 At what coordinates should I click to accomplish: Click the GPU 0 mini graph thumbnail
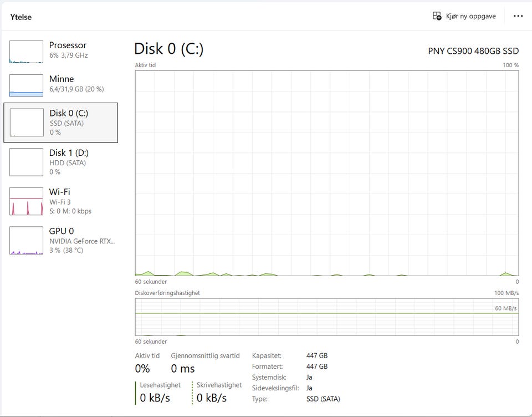26,241
